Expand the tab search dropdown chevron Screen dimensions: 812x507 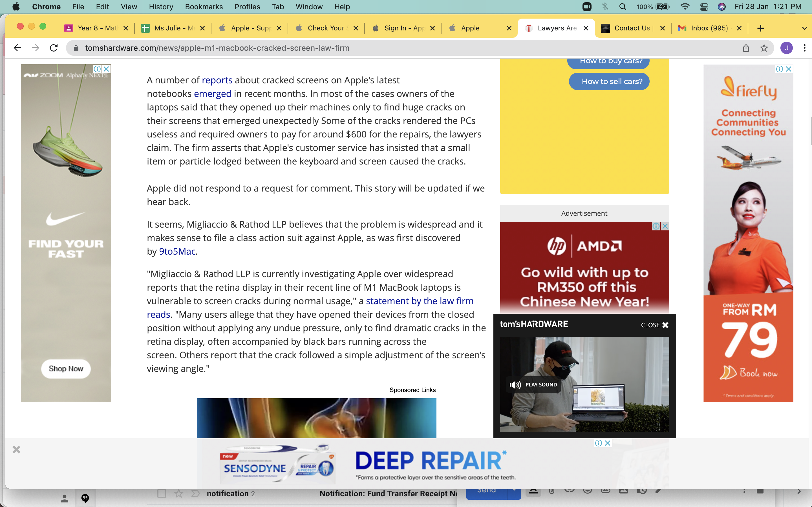(804, 28)
